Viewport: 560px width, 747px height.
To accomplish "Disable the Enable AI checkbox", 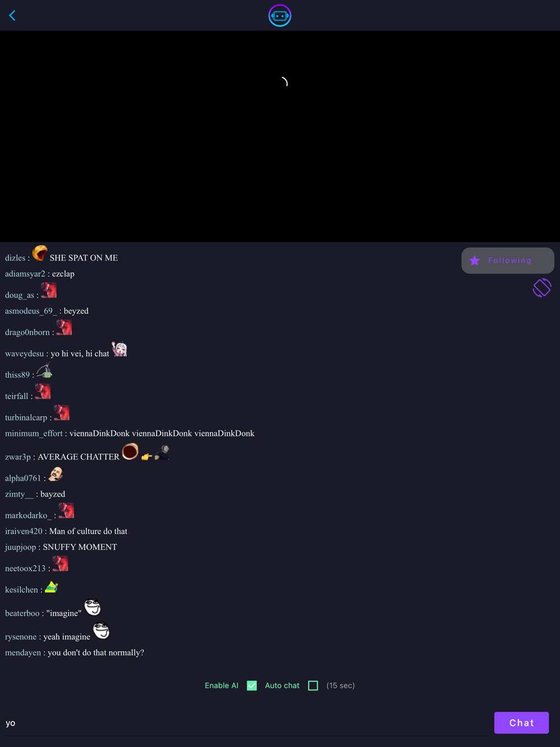I will click(x=252, y=685).
